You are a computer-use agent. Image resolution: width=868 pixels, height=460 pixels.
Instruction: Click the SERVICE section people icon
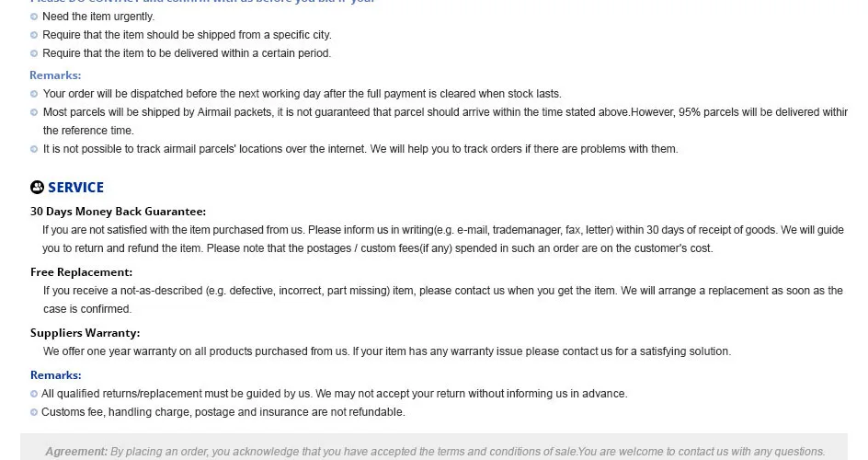(x=37, y=187)
